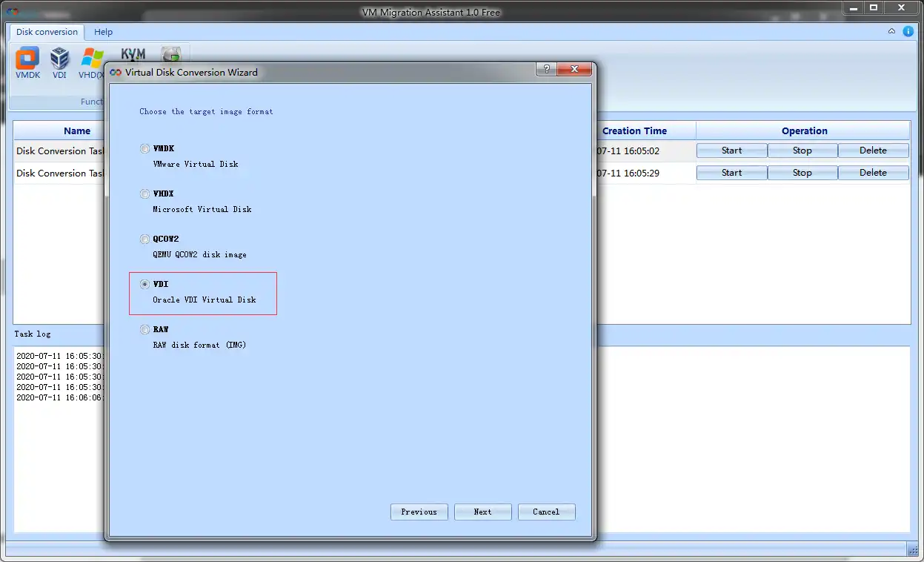This screenshot has width=924, height=562.
Task: Click the Operation column header
Action: tap(804, 131)
